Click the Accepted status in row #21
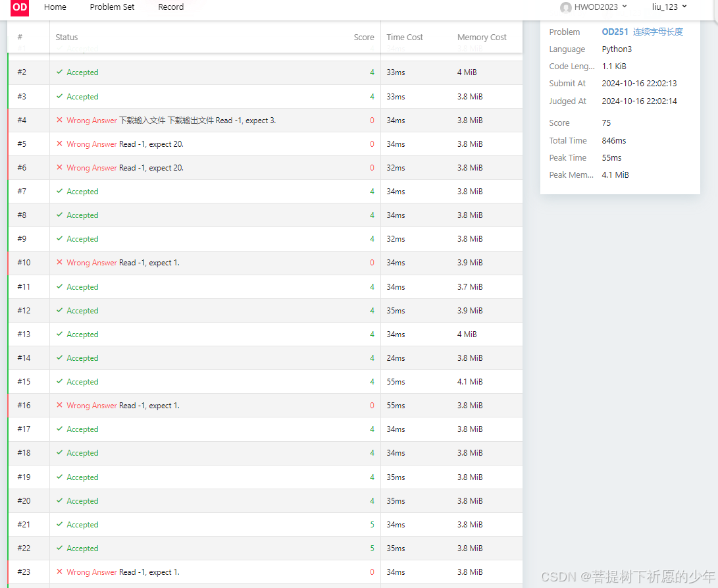 (82, 525)
